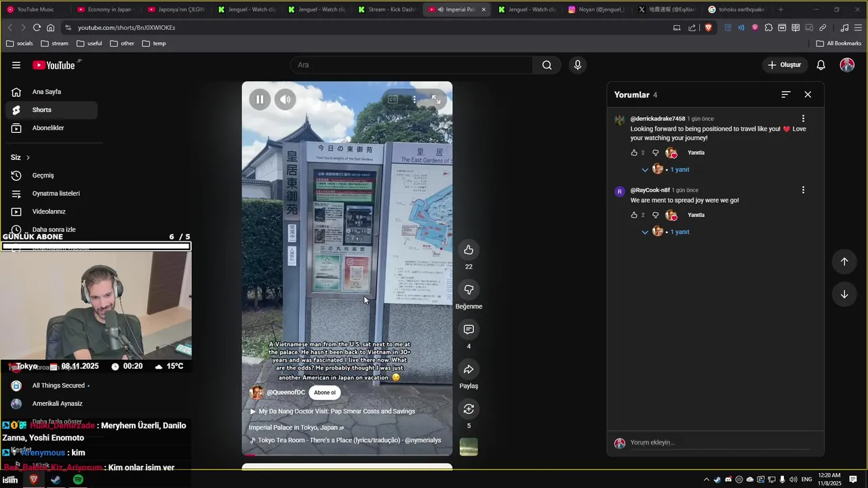
Task: Click the remix icon showing 5
Action: point(469,409)
